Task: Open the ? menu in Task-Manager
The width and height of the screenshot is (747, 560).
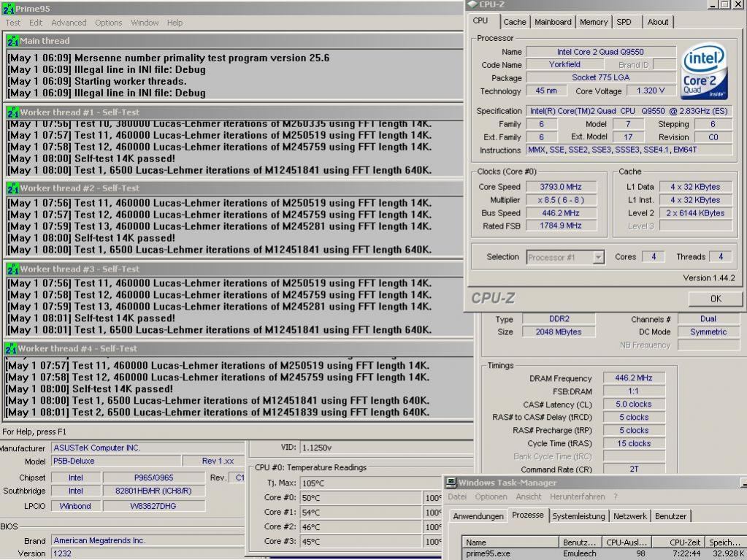Action: tap(615, 496)
